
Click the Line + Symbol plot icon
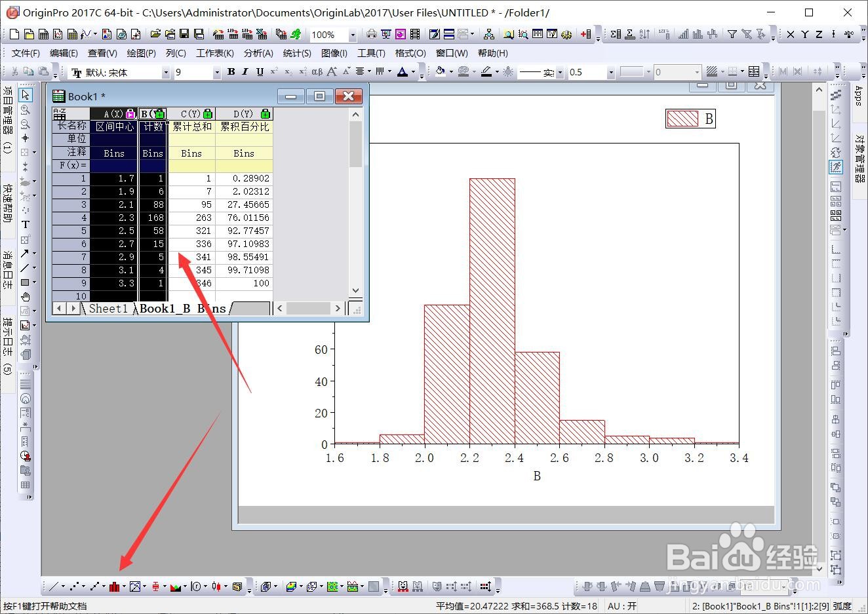[95, 586]
